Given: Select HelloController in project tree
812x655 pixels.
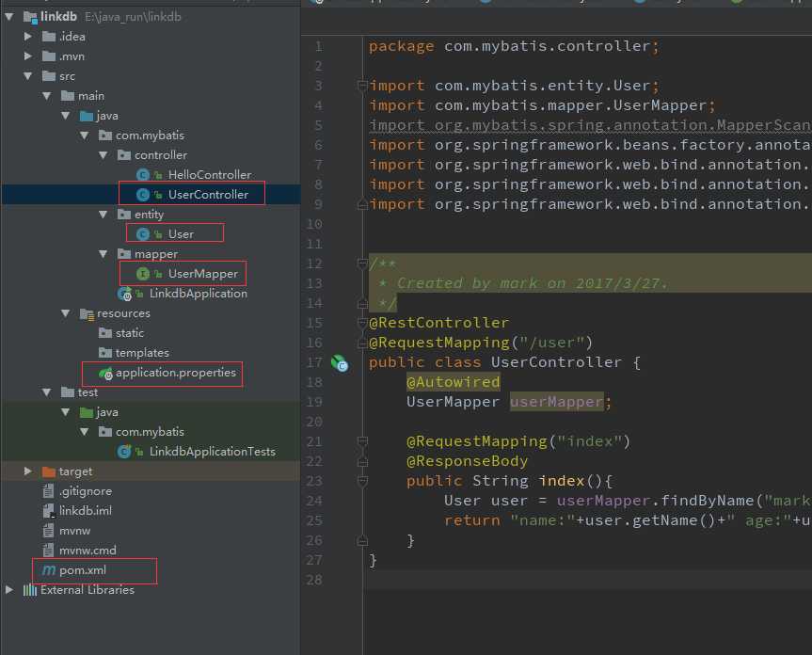Looking at the screenshot, I should coord(210,175).
